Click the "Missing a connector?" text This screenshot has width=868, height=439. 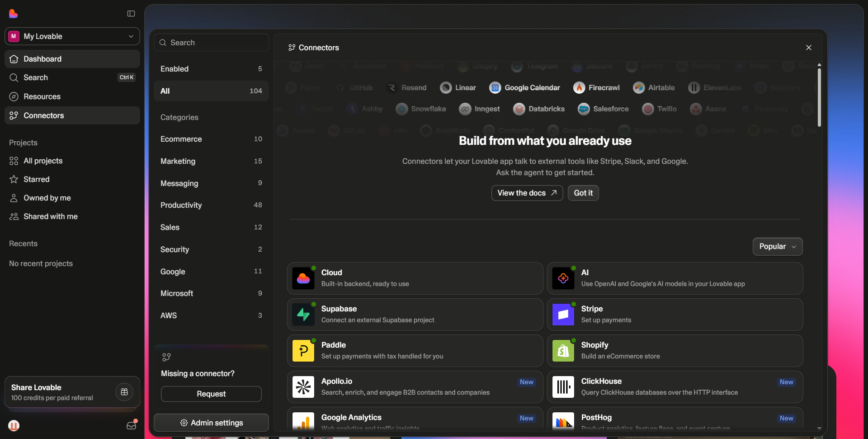pos(198,373)
